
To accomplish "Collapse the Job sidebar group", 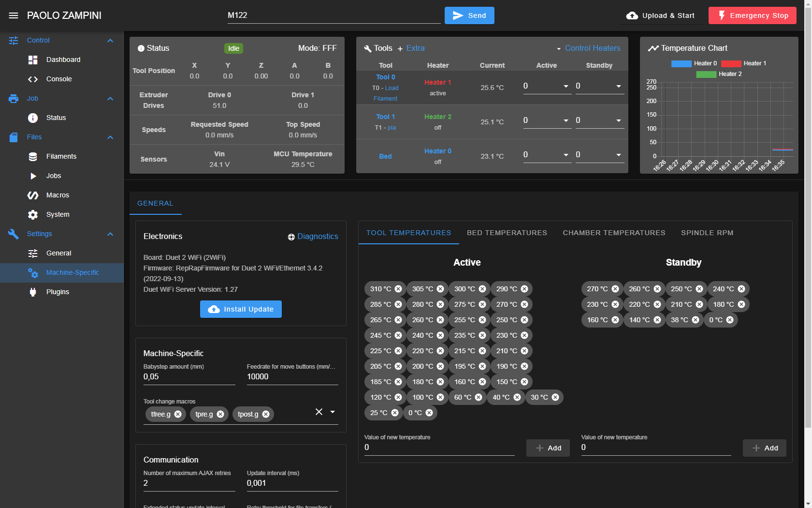I will pyautogui.click(x=110, y=98).
